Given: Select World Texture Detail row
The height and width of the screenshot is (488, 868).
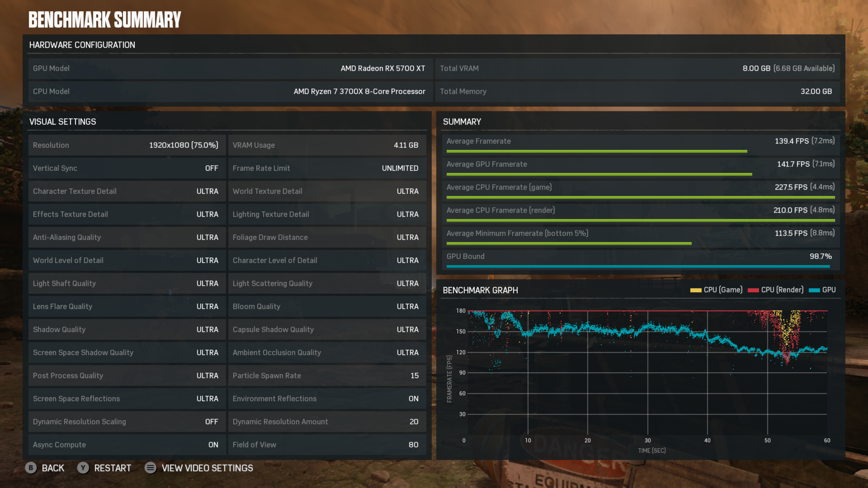Looking at the screenshot, I should pos(327,191).
